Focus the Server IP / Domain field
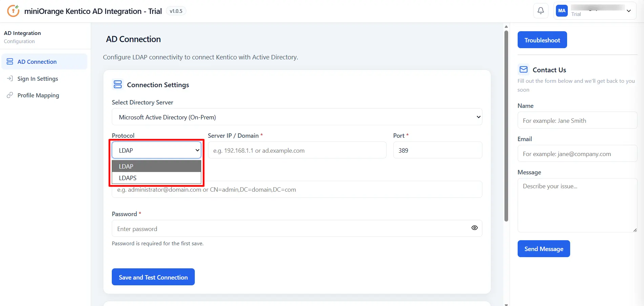Image resolution: width=644 pixels, height=306 pixels. click(297, 150)
